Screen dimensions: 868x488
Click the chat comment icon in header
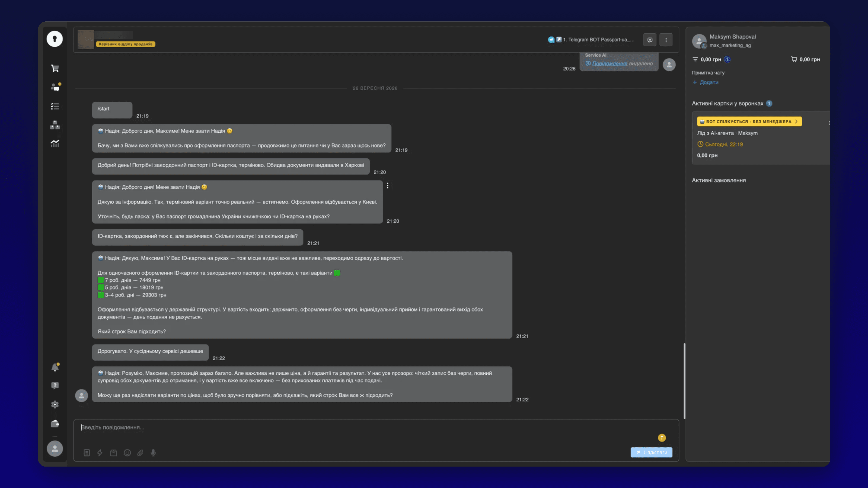coord(650,40)
